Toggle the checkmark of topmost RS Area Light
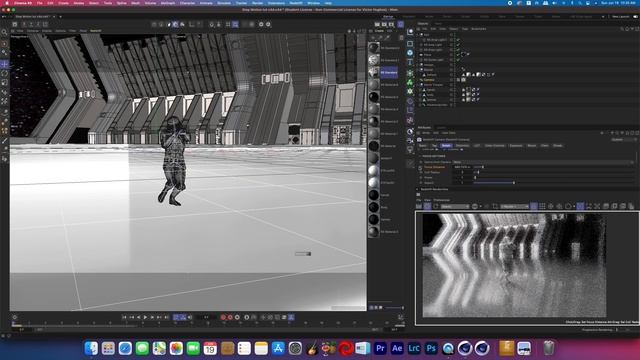640x360 pixels. pos(458,40)
